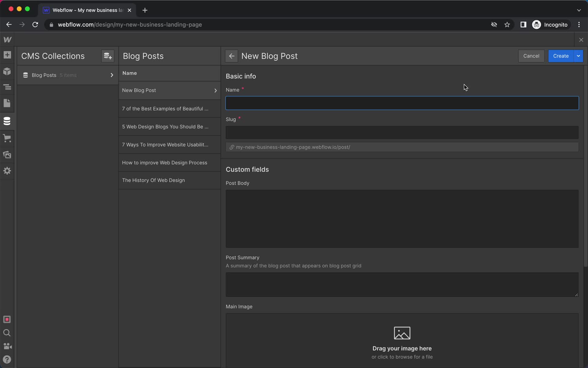The height and width of the screenshot is (368, 588).
Task: Click the post URL preview link
Action: click(402, 147)
